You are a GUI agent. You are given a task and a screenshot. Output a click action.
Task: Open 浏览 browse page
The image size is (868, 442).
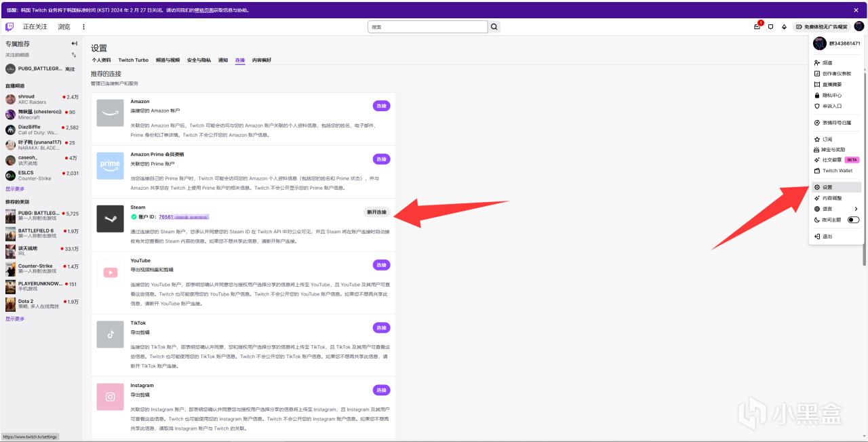[64, 27]
